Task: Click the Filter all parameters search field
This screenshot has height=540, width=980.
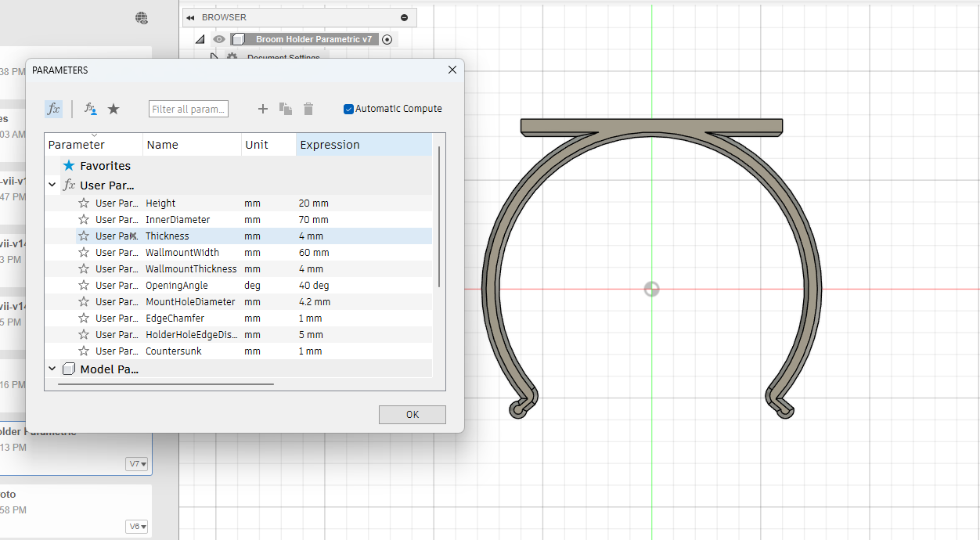Action: pos(188,110)
